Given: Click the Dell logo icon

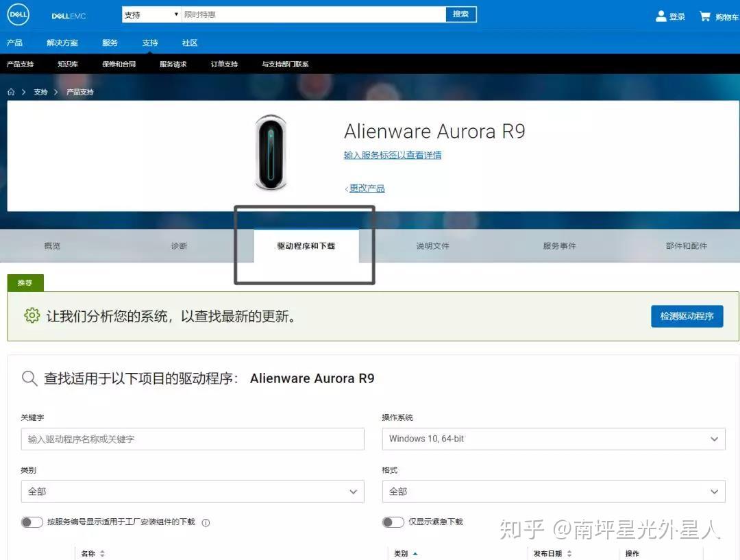Looking at the screenshot, I should pyautogui.click(x=18, y=15).
